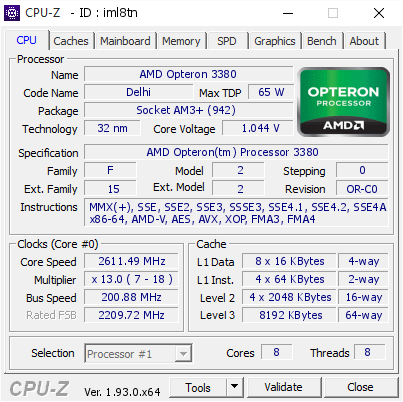
Task: Click the Clocks (Core #0) group label
Action: coord(58,244)
